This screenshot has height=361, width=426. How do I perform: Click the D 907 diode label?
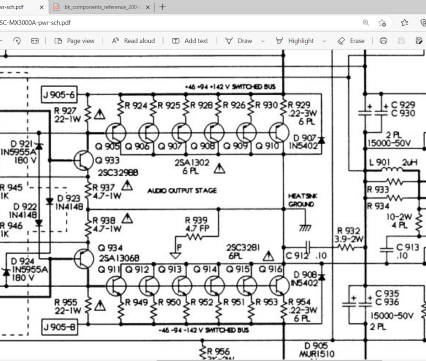304,138
